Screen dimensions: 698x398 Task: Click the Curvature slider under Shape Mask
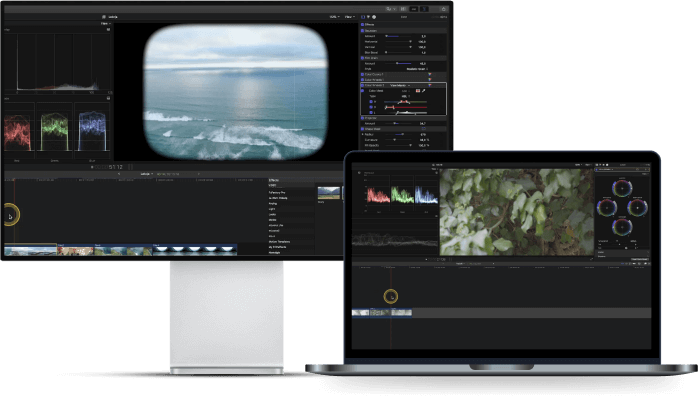(398, 140)
